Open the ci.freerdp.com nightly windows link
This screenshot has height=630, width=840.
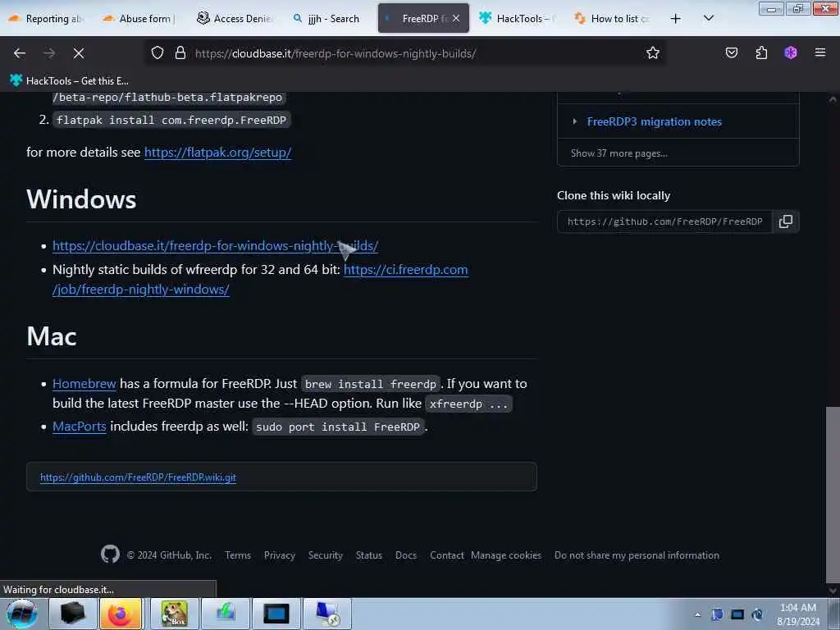pos(405,269)
